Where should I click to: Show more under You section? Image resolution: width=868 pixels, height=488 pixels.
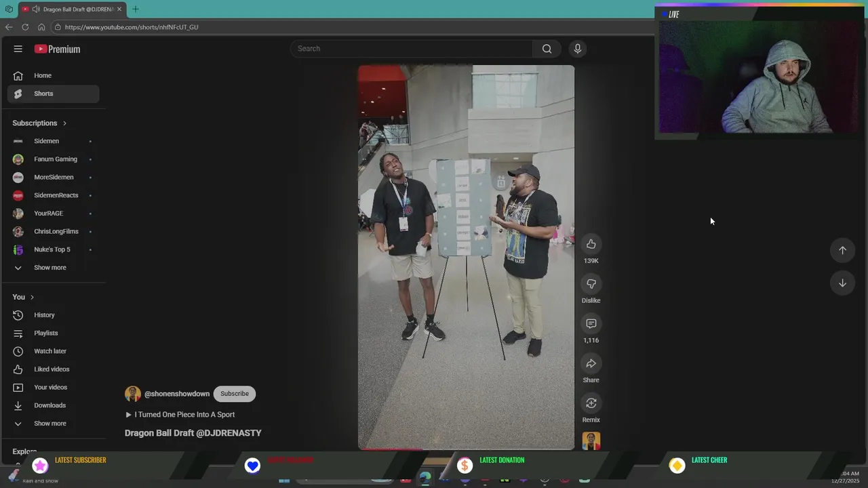click(x=53, y=424)
